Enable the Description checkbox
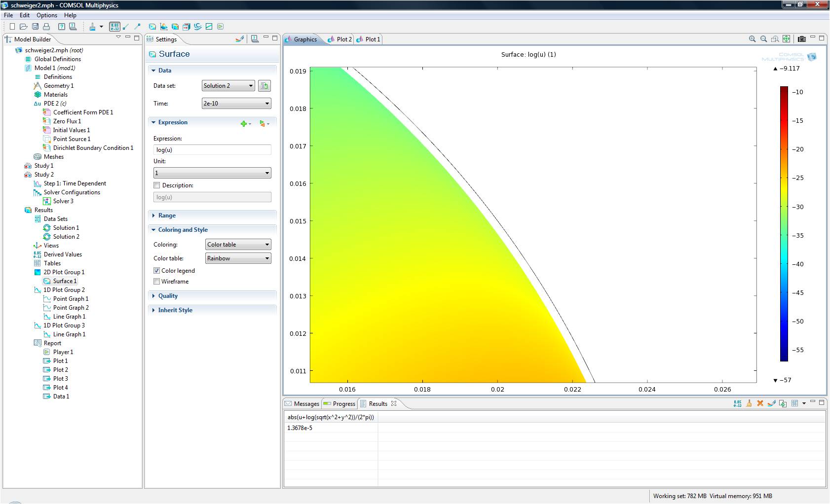The image size is (830, 504). (x=157, y=185)
